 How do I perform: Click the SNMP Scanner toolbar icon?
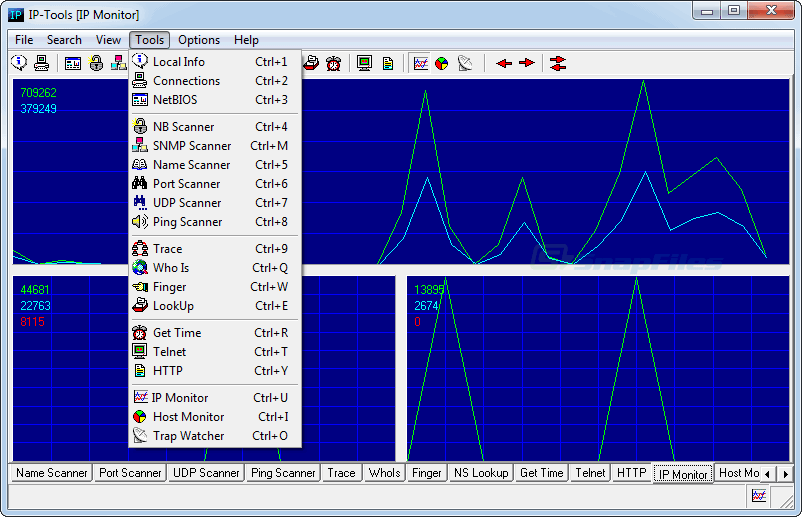118,63
